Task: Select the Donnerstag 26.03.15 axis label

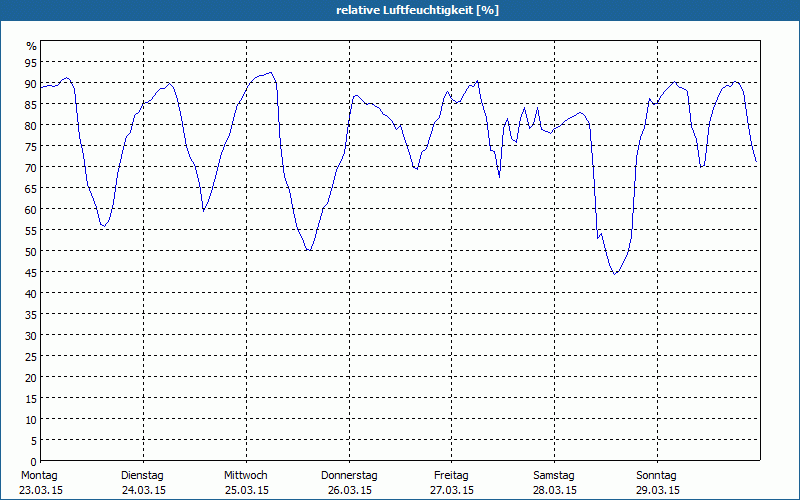Action: [x=349, y=483]
